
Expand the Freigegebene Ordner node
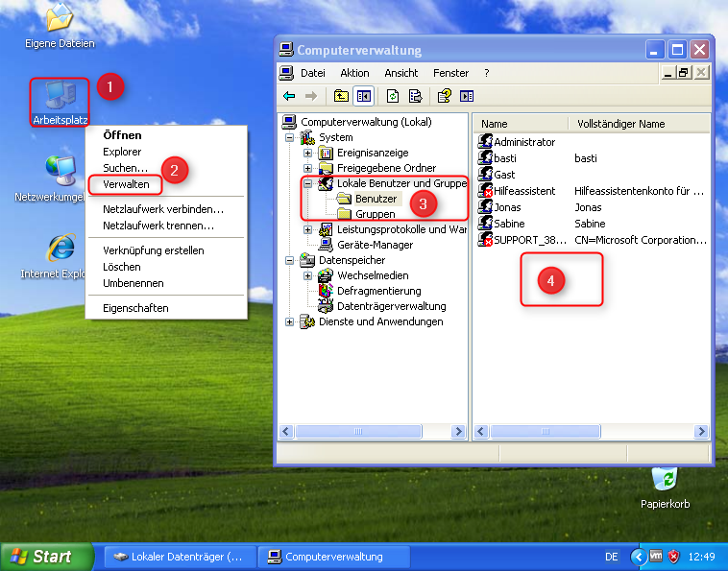(307, 168)
